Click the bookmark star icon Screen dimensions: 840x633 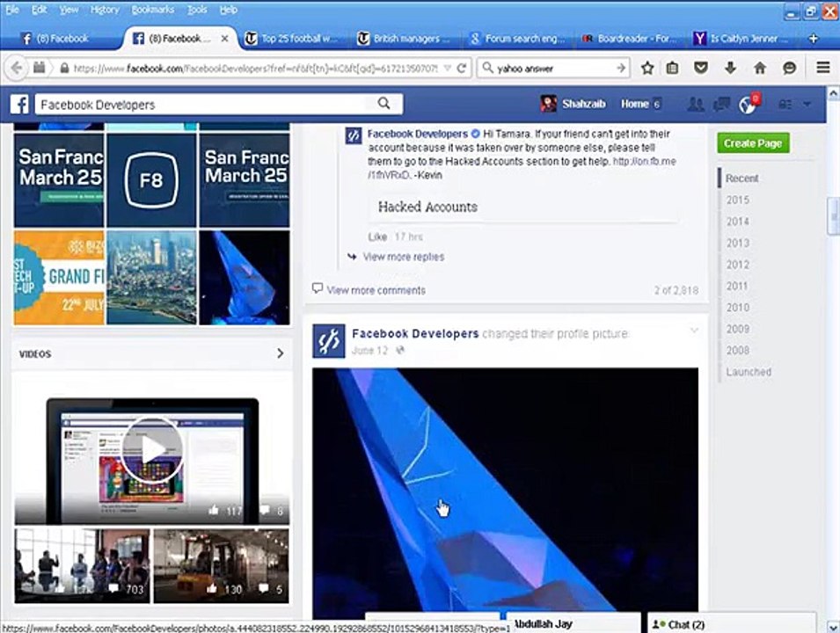coord(647,68)
